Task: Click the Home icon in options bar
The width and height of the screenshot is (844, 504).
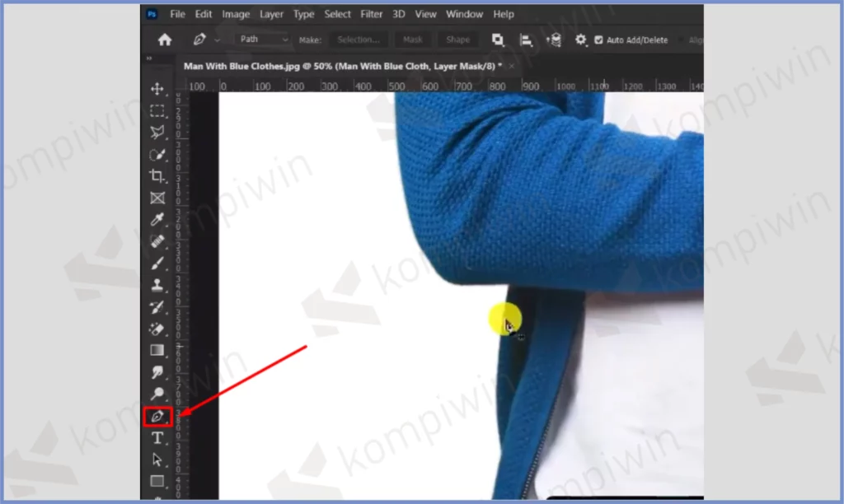Action: pos(165,40)
